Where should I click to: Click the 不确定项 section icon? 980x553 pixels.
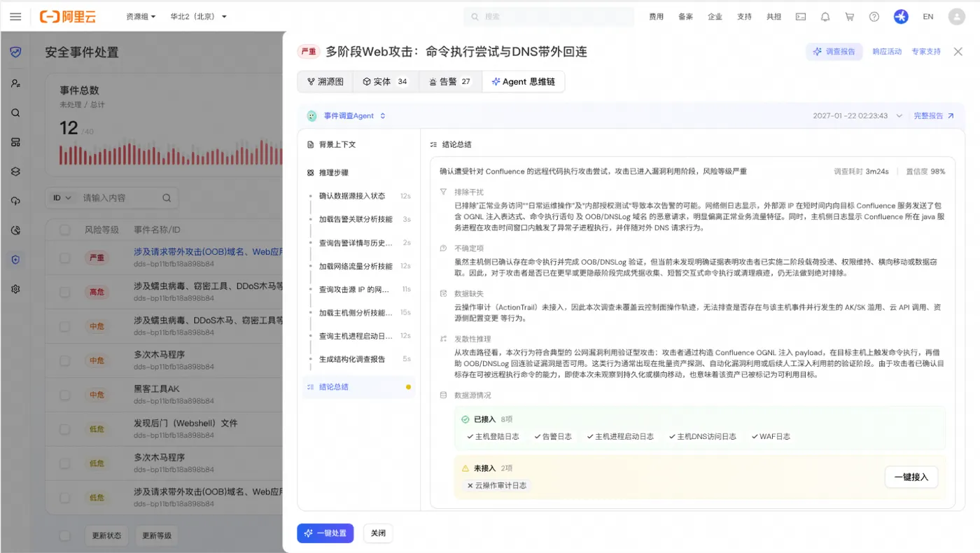point(442,248)
